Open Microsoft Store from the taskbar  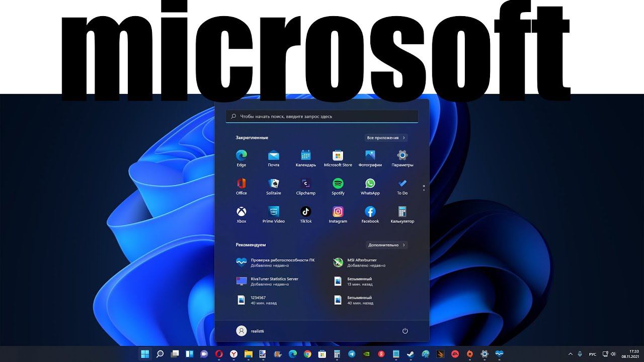click(x=323, y=354)
